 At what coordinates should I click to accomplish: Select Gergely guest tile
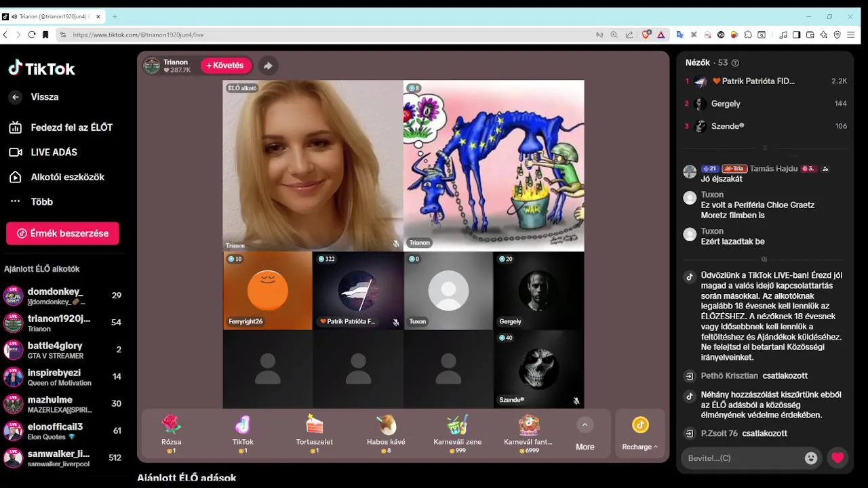(538, 291)
